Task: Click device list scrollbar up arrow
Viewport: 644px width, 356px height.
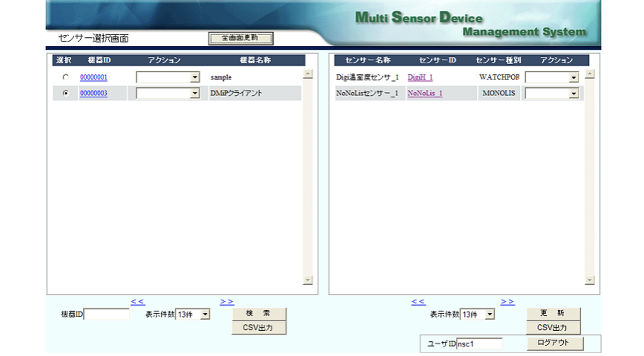Action: [x=308, y=74]
